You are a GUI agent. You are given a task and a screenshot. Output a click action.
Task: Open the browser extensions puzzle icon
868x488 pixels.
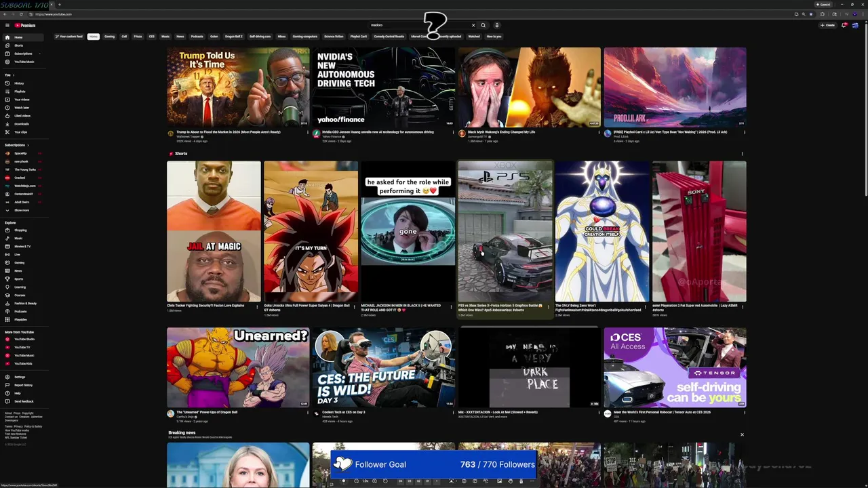(x=823, y=14)
